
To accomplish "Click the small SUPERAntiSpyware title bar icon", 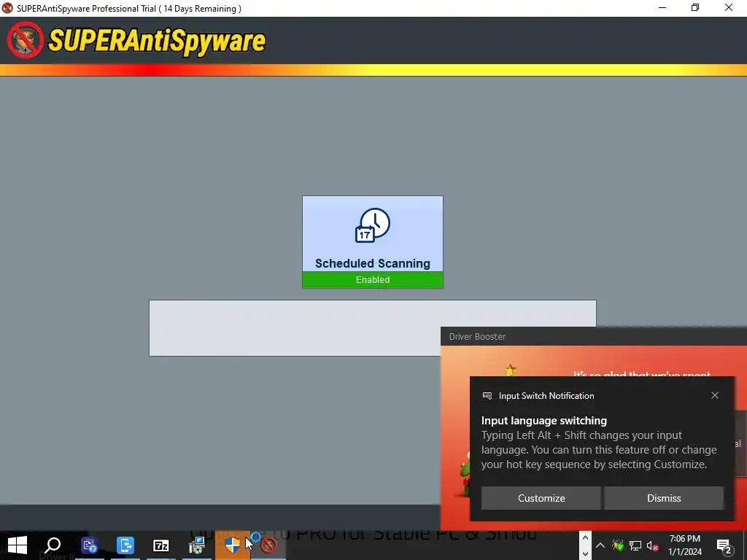I will [x=7, y=8].
